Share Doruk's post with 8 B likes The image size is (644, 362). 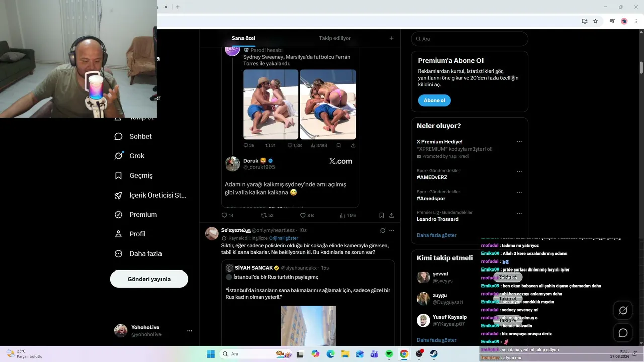coord(392,215)
